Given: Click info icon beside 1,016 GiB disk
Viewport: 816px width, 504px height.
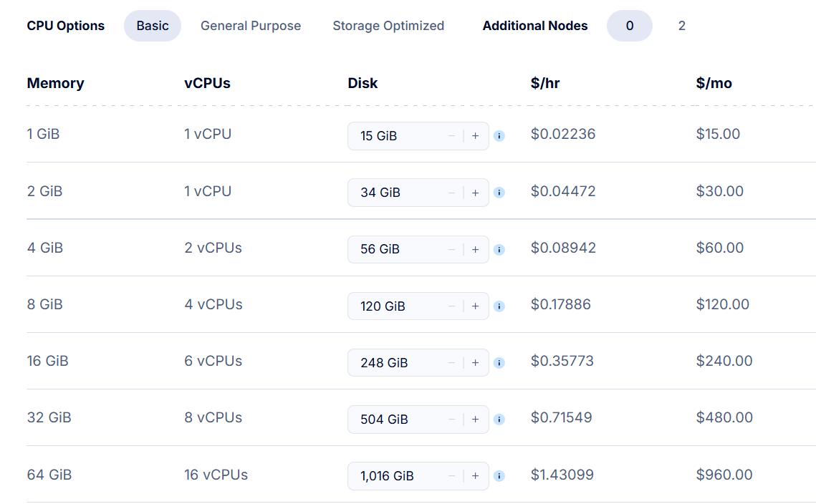Looking at the screenshot, I should pos(499,475).
